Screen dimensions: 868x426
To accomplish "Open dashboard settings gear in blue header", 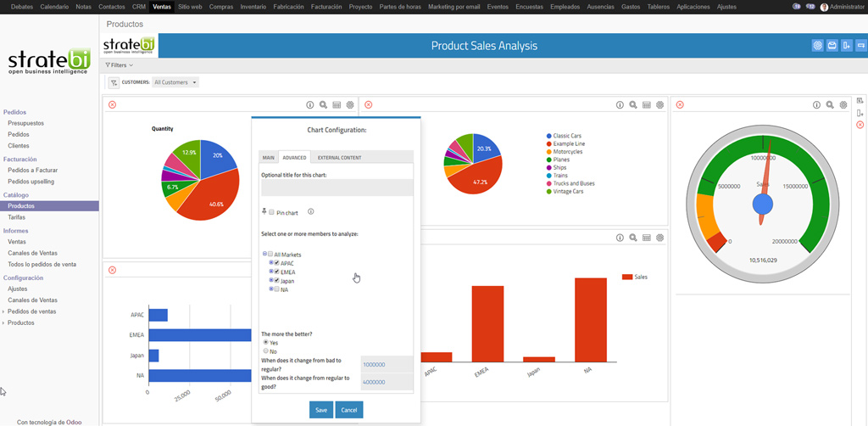I will click(x=818, y=46).
